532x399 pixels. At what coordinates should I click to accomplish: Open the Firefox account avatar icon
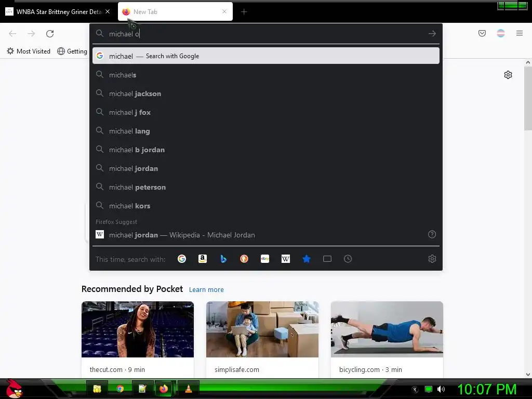[x=501, y=33]
